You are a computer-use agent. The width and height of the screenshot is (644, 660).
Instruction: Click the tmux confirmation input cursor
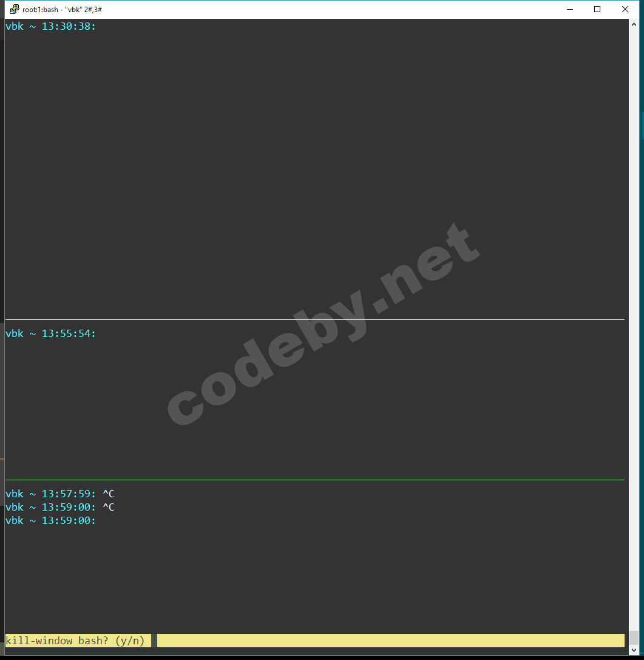pos(154,641)
